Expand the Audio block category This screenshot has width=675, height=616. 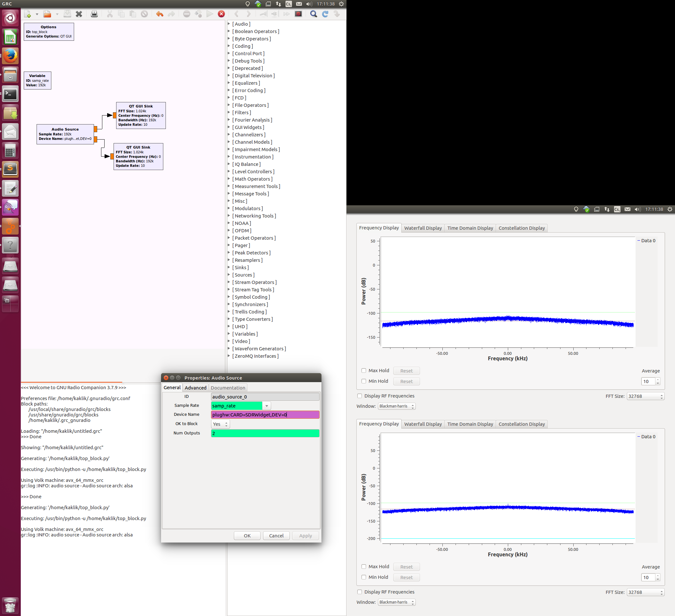(229, 24)
